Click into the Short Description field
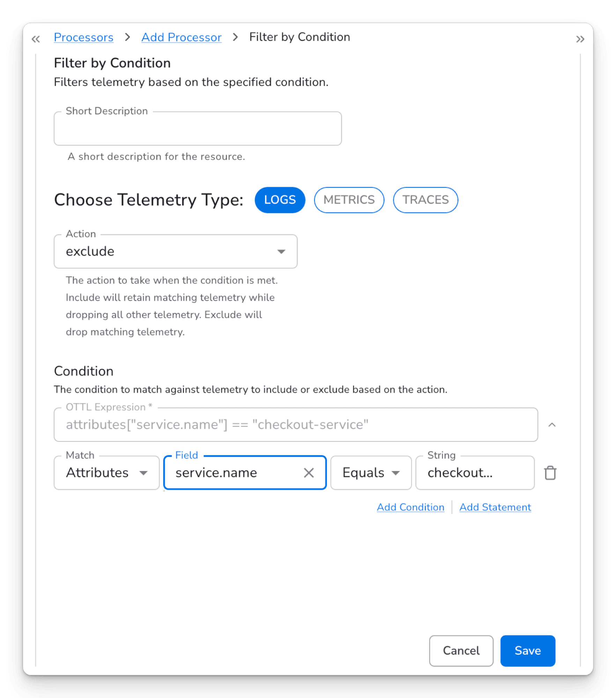Image resolution: width=616 pixels, height=698 pixels. (198, 129)
